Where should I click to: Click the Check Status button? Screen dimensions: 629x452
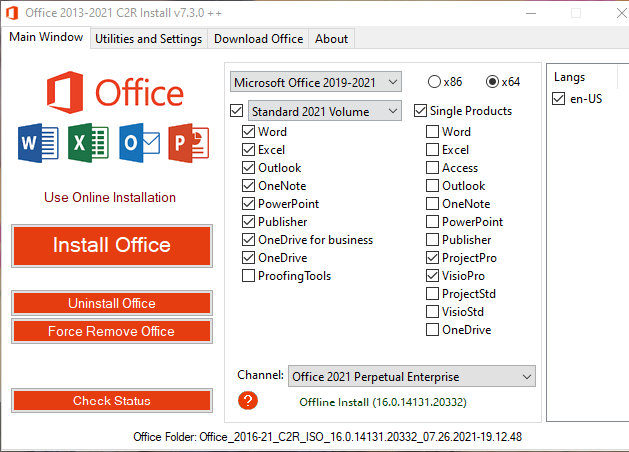point(112,400)
